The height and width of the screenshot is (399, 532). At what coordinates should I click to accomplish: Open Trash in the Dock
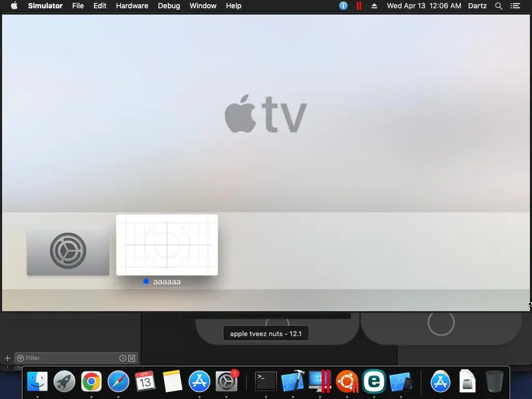point(495,381)
